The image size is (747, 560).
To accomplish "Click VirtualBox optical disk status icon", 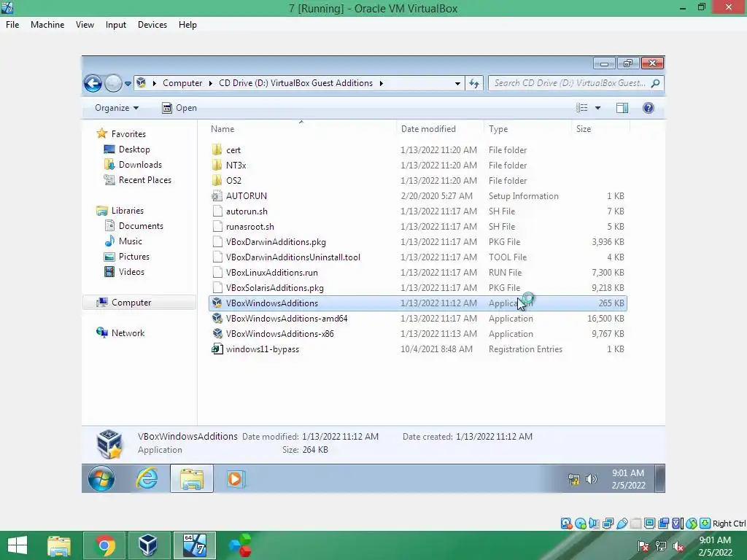I will (580, 524).
